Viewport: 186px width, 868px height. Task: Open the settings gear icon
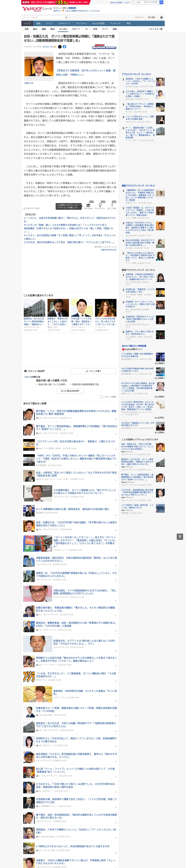click(161, 18)
